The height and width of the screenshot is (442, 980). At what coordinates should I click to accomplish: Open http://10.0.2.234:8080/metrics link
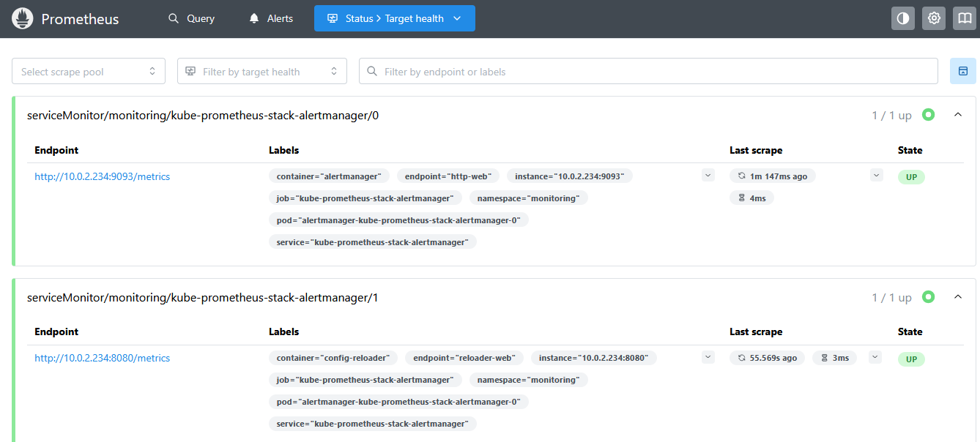(x=103, y=358)
